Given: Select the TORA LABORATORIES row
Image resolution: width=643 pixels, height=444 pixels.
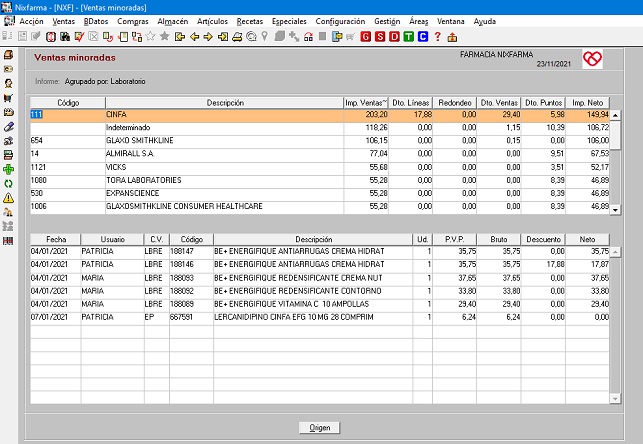Looking at the screenshot, I should [320, 180].
